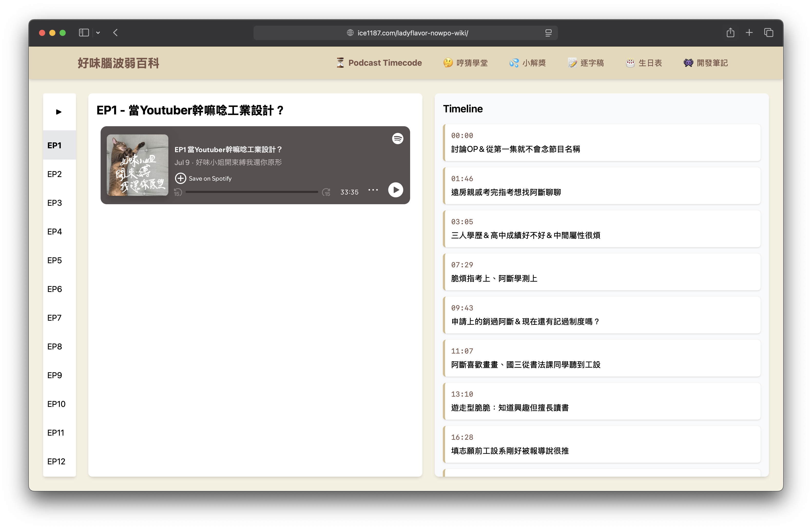This screenshot has height=529, width=812.
Task: Jump to the 00:00 timeline entry
Action: coord(602,143)
